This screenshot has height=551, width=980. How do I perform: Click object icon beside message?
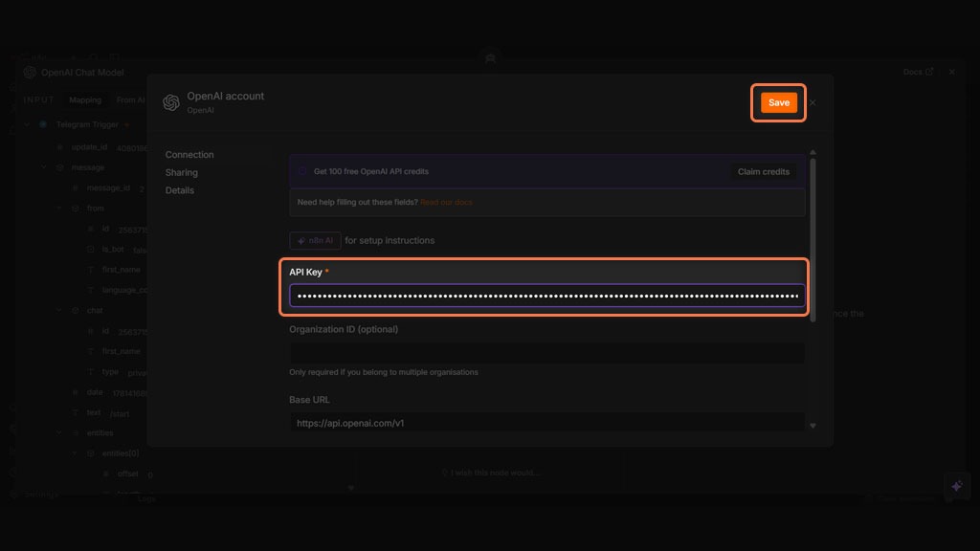[60, 167]
